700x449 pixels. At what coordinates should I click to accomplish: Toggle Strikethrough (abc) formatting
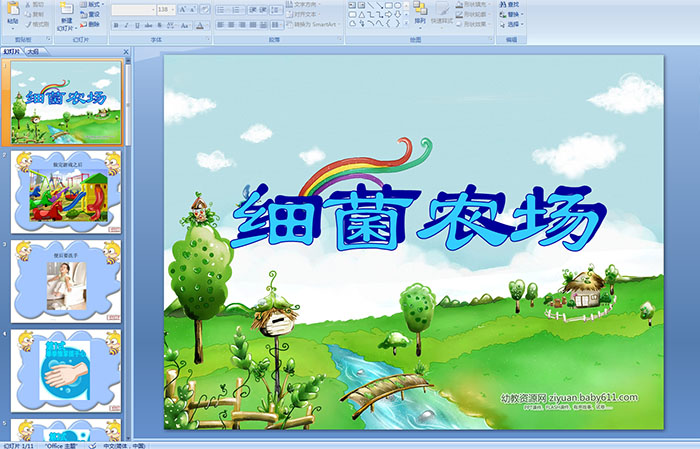tap(148, 25)
